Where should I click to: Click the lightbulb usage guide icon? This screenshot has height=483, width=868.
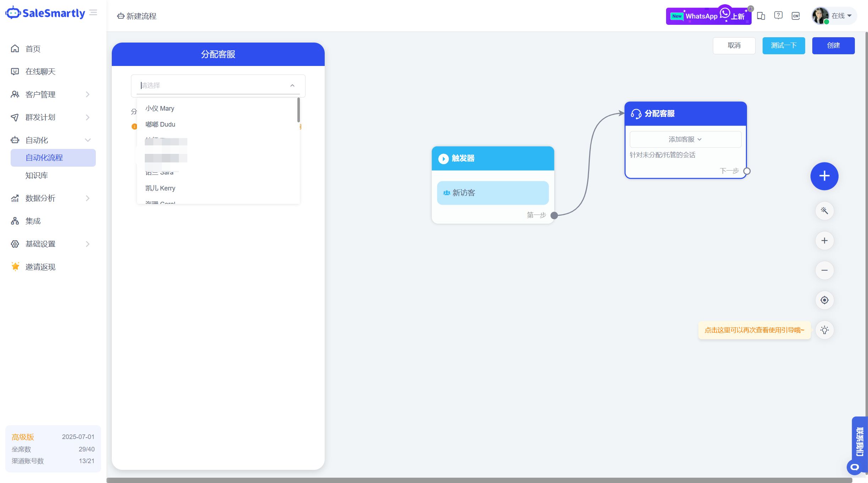[824, 330]
